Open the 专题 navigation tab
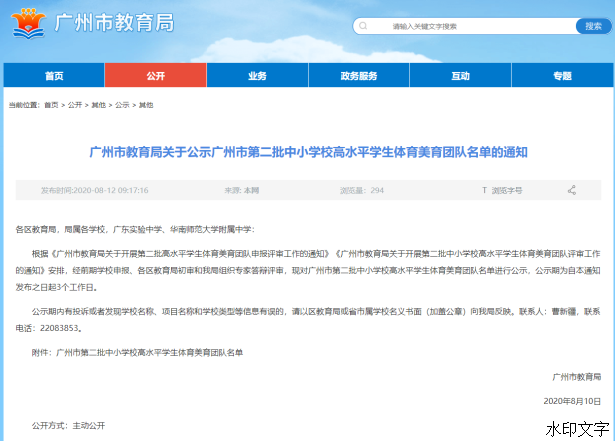The height and width of the screenshot is (441, 615). [x=562, y=75]
